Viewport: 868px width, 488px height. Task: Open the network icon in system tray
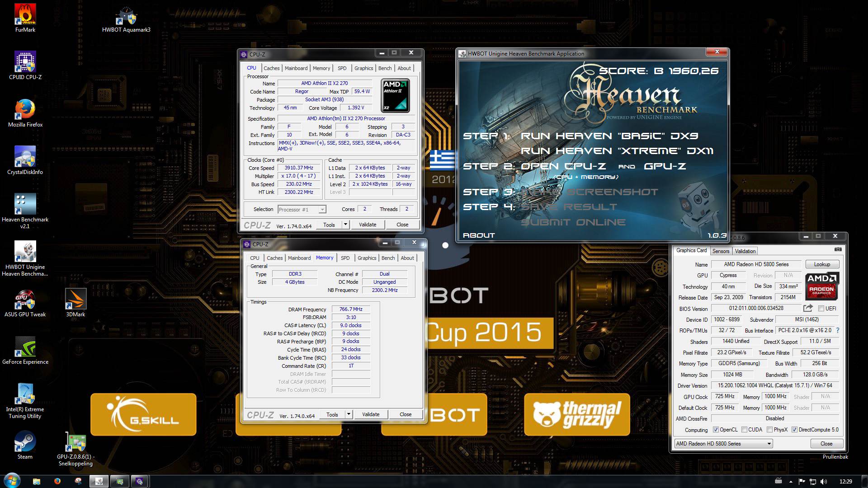point(813,482)
